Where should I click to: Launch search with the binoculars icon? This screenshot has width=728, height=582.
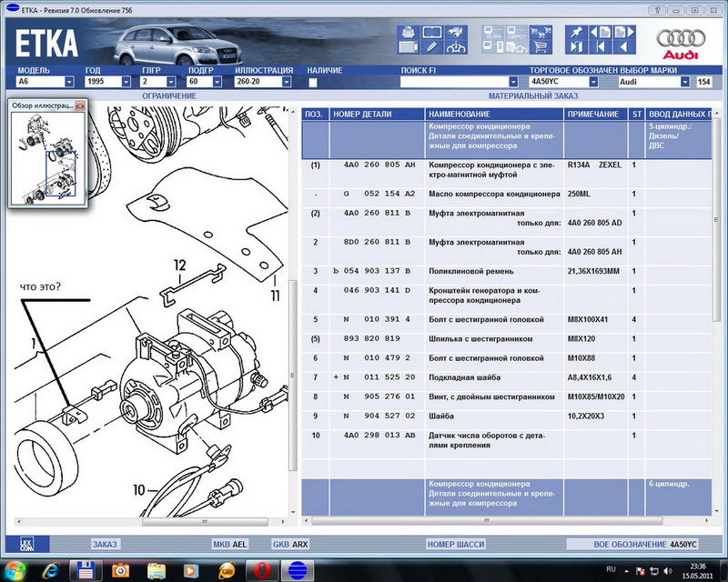[x=456, y=32]
